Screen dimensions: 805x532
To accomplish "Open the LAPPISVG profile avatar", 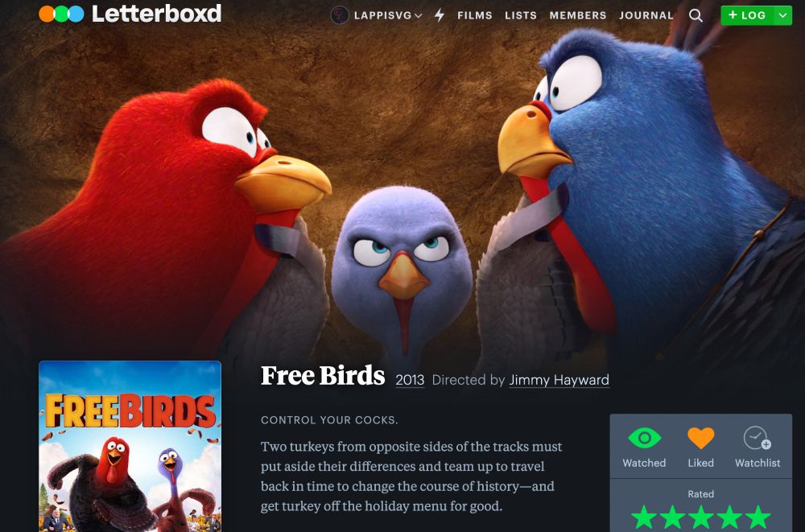I will click(x=340, y=15).
